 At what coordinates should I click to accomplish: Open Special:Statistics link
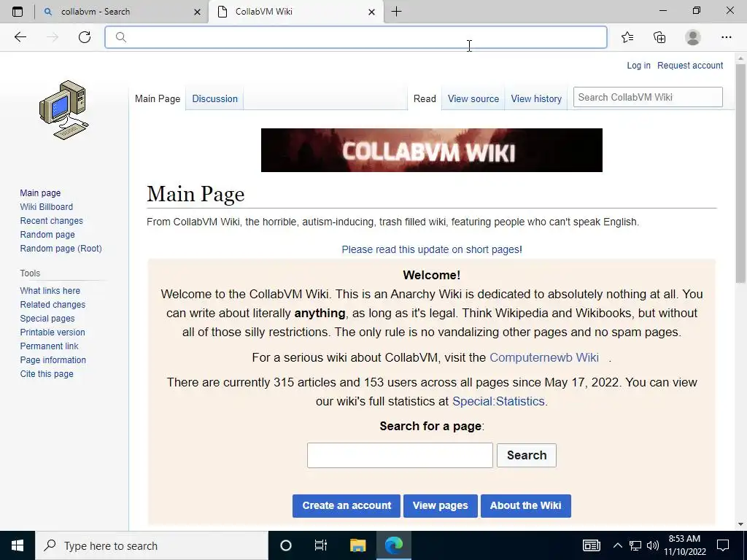[x=498, y=401]
